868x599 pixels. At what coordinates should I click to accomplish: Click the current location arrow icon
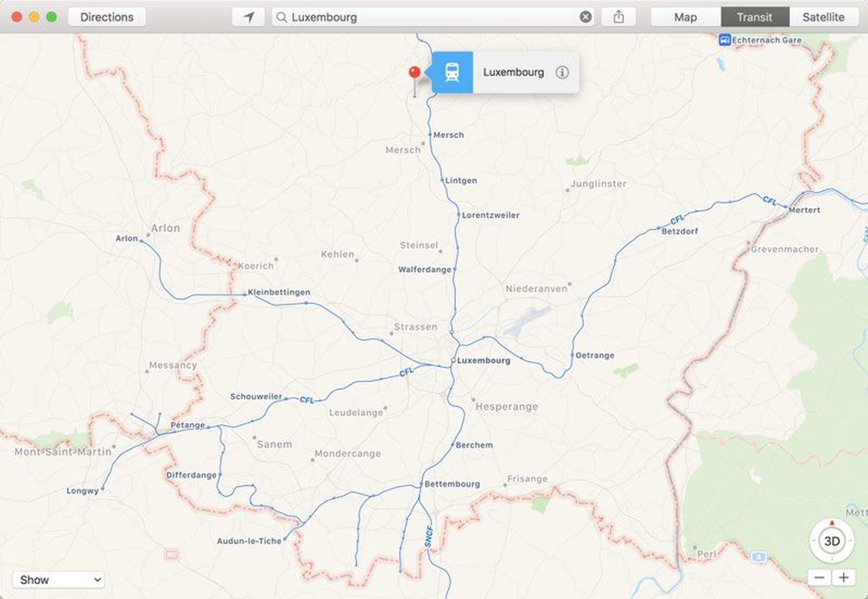pyautogui.click(x=247, y=17)
